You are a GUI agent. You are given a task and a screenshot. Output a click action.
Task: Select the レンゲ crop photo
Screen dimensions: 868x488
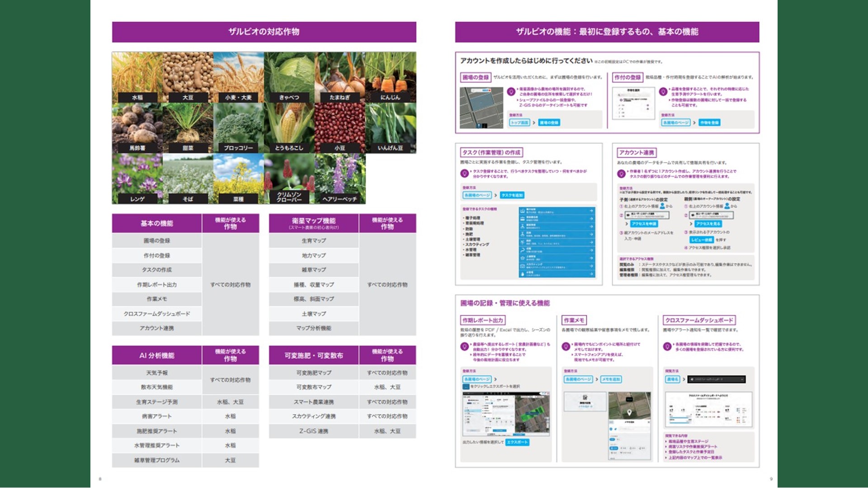click(137, 178)
